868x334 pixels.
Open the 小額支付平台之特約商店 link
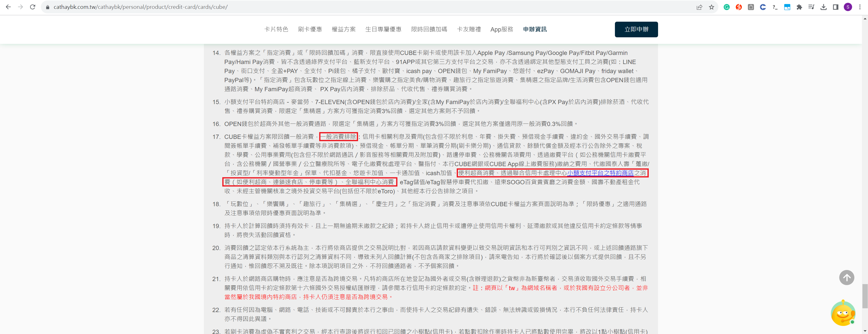(600, 173)
